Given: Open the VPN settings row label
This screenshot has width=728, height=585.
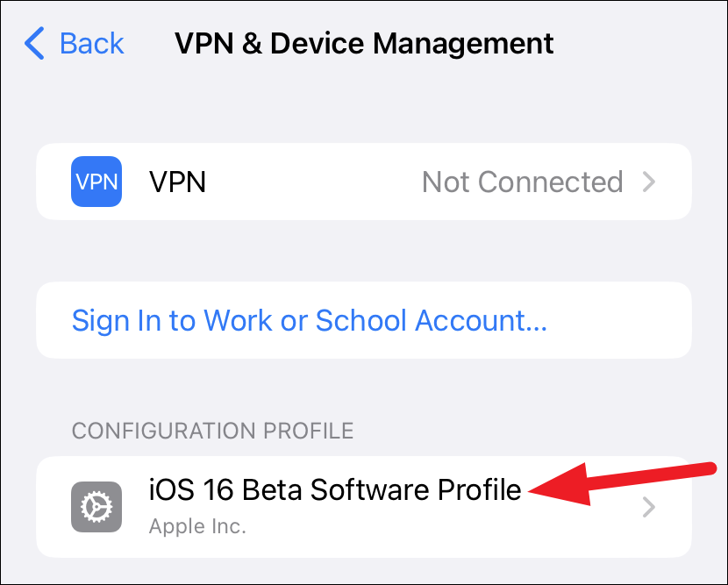Looking at the screenshot, I should point(177,182).
